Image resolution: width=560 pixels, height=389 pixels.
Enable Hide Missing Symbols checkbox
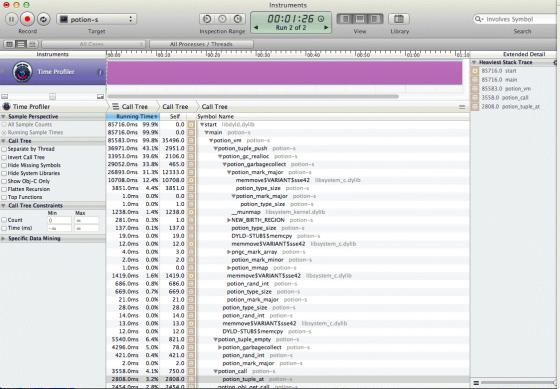pos(4,165)
